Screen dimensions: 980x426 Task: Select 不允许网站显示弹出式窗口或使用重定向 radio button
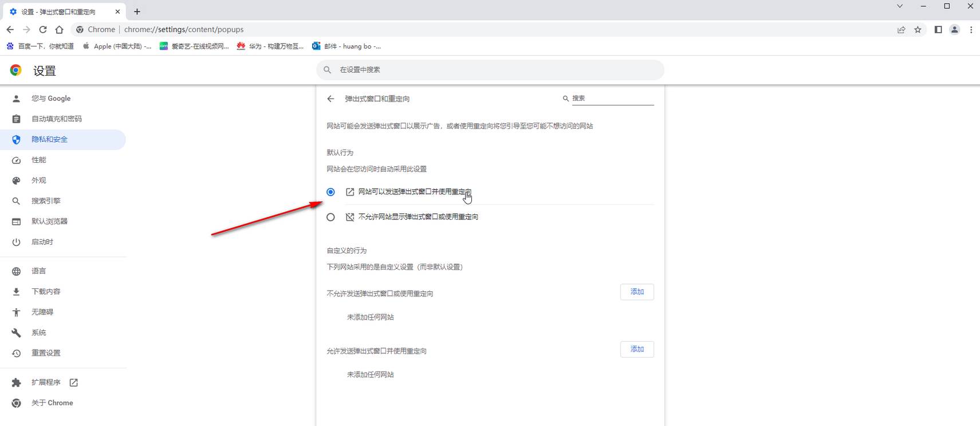[330, 217]
